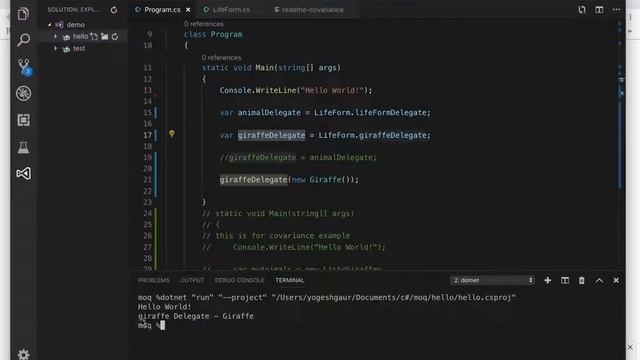Split the terminal pane
Viewport: 640px width, 360px height.
click(x=565, y=280)
